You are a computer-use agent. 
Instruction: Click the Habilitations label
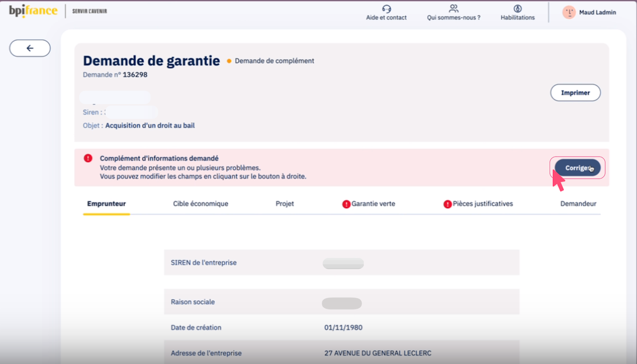click(518, 17)
